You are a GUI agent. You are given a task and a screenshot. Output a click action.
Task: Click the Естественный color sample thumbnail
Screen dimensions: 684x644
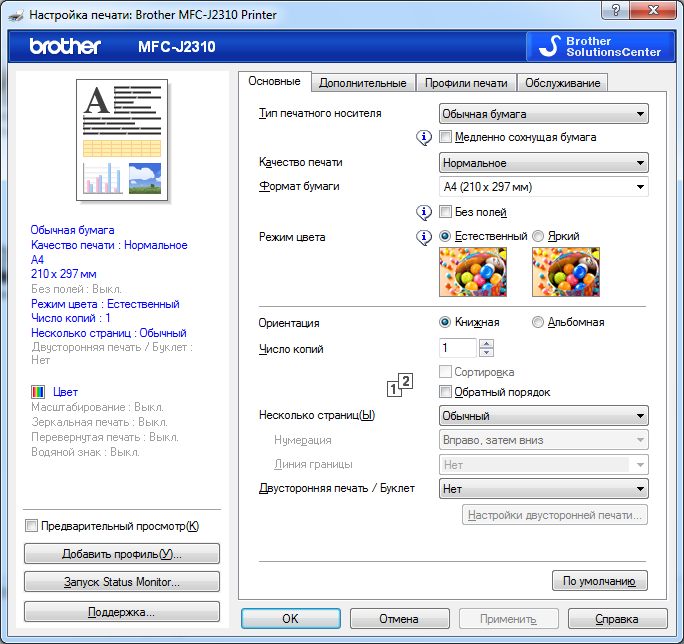473,272
